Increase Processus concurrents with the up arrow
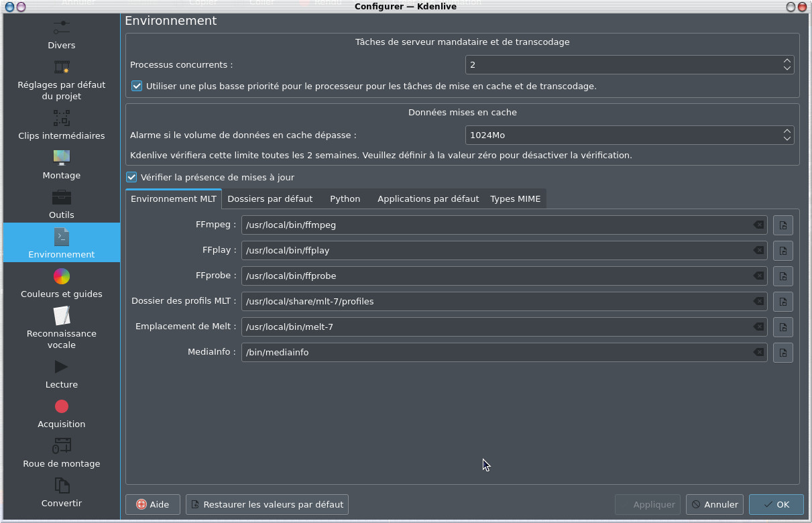The width and height of the screenshot is (812, 523). pyautogui.click(x=787, y=61)
